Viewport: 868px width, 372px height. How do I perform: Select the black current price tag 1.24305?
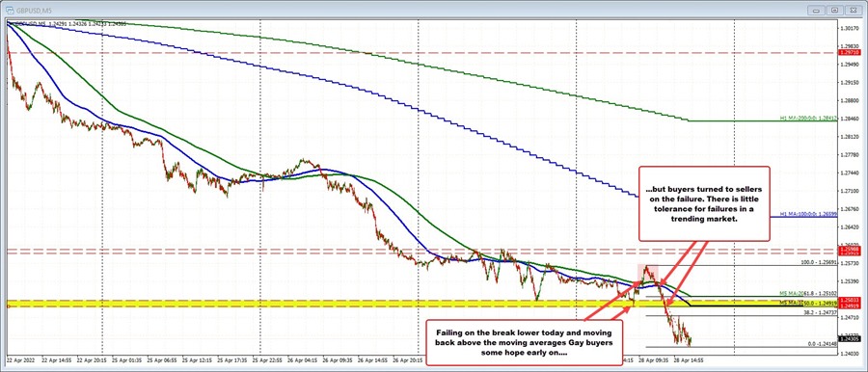point(850,339)
